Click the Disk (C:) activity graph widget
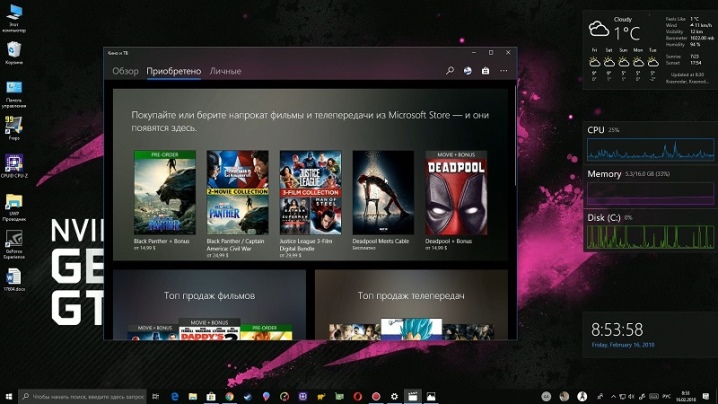718x404 pixels. pyautogui.click(x=650, y=237)
